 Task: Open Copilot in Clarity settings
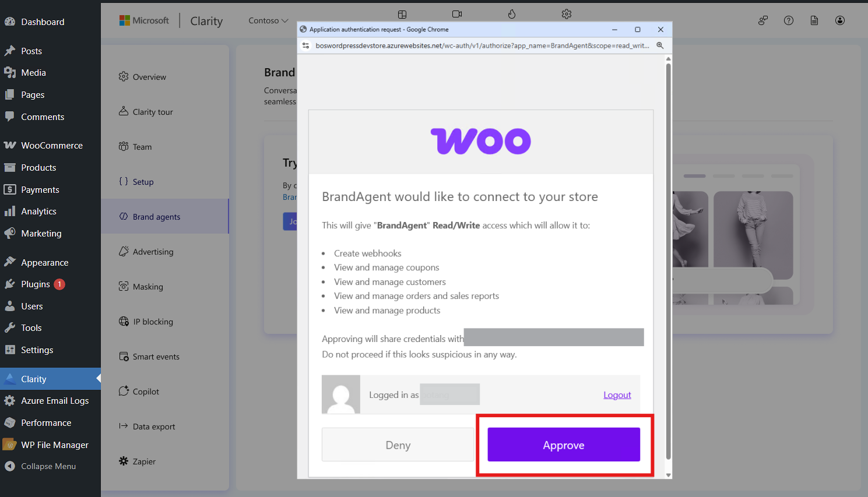coord(165,392)
